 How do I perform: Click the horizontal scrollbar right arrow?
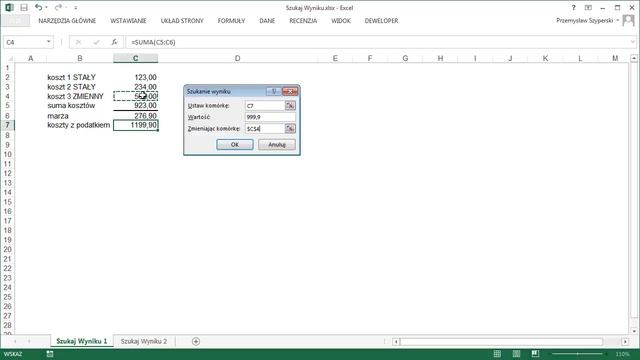(625, 342)
